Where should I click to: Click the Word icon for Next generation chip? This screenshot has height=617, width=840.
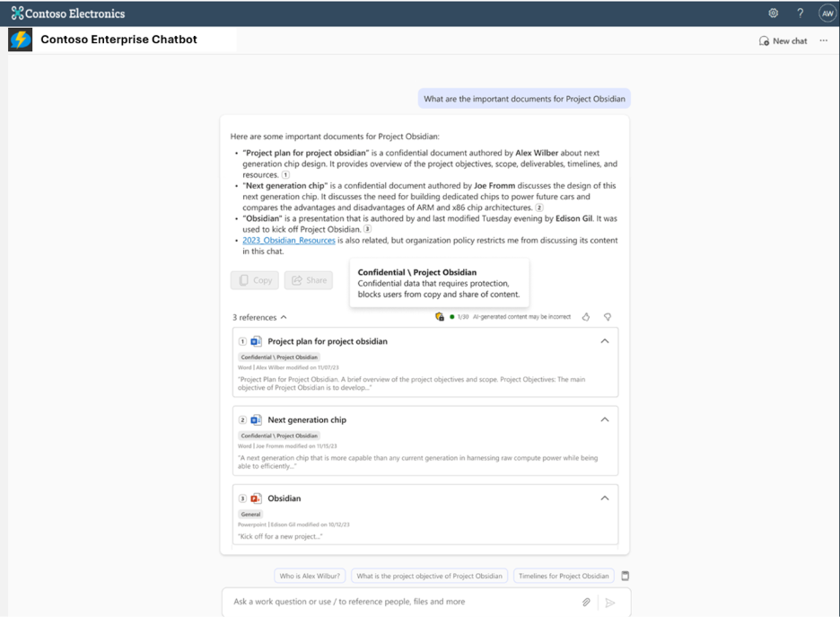(256, 420)
